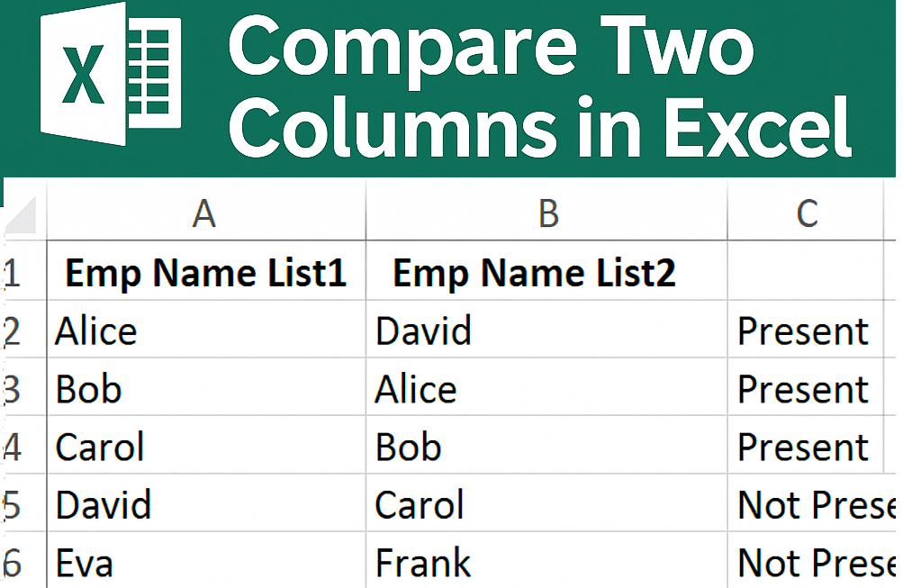Screen dimensions: 903x588
Task: Select cell containing David in column B
Action: coord(423,331)
